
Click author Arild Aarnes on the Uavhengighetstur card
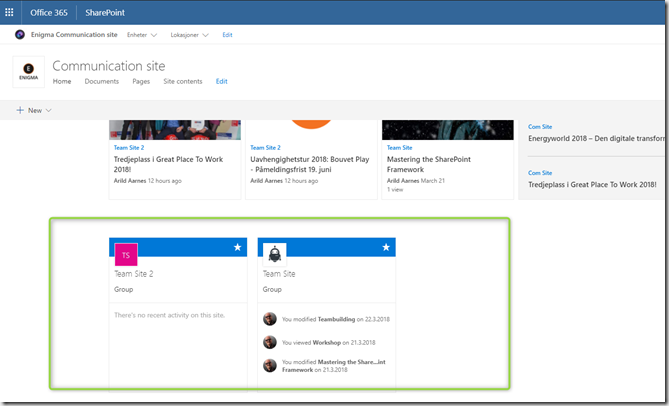click(x=266, y=181)
